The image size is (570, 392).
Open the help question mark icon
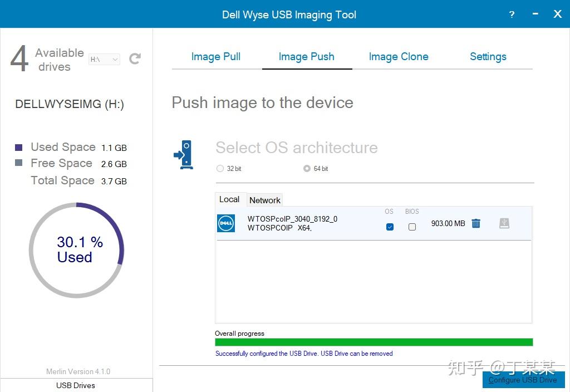512,14
